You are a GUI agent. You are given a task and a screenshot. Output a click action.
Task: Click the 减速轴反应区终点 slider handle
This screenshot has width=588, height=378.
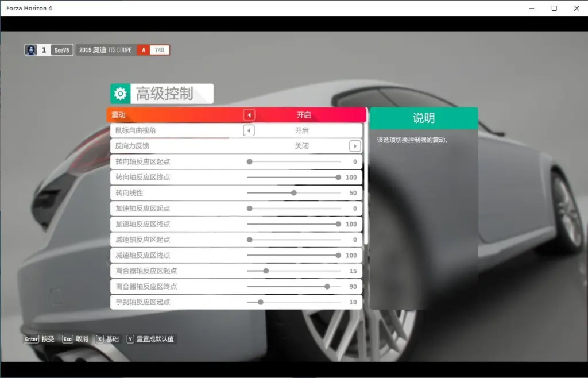(x=338, y=256)
